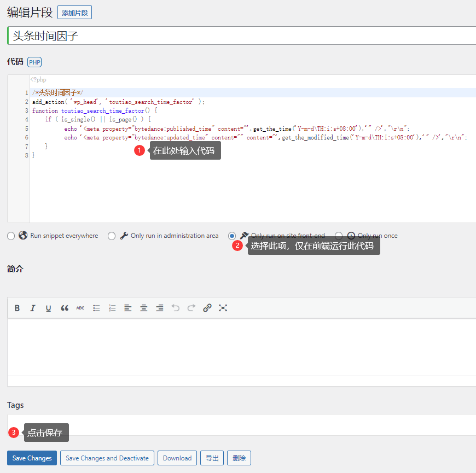Apply strikethrough ABC formatting

(x=80, y=308)
